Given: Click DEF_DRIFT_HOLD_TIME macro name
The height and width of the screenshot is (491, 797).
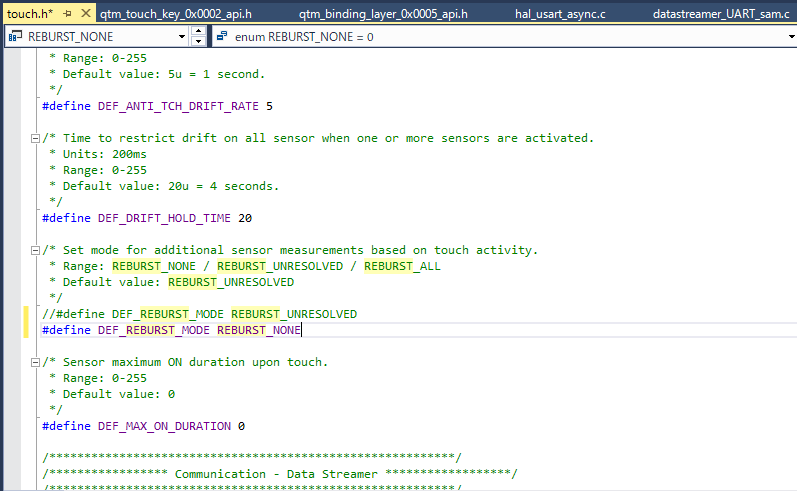Looking at the screenshot, I should 164,218.
